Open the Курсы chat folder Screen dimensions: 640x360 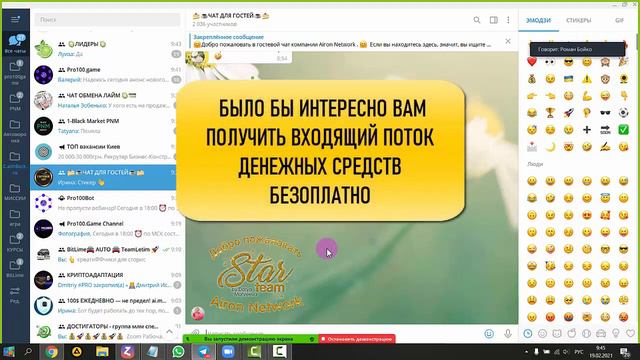click(x=15, y=243)
